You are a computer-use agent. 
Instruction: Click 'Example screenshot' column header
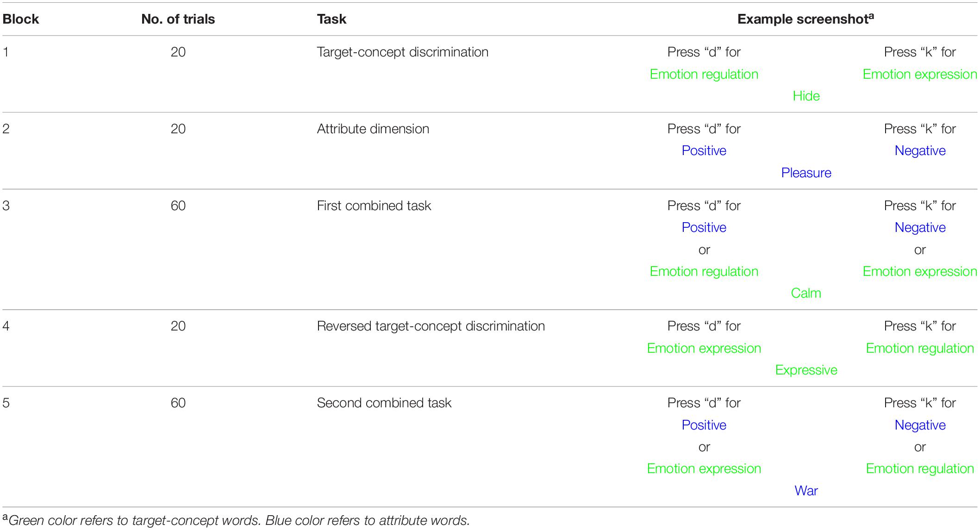(806, 19)
